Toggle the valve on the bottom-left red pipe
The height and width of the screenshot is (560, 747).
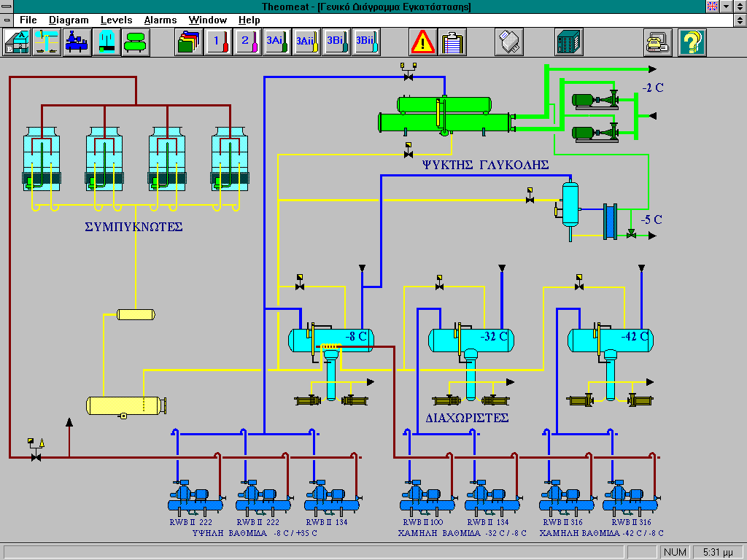click(34, 456)
